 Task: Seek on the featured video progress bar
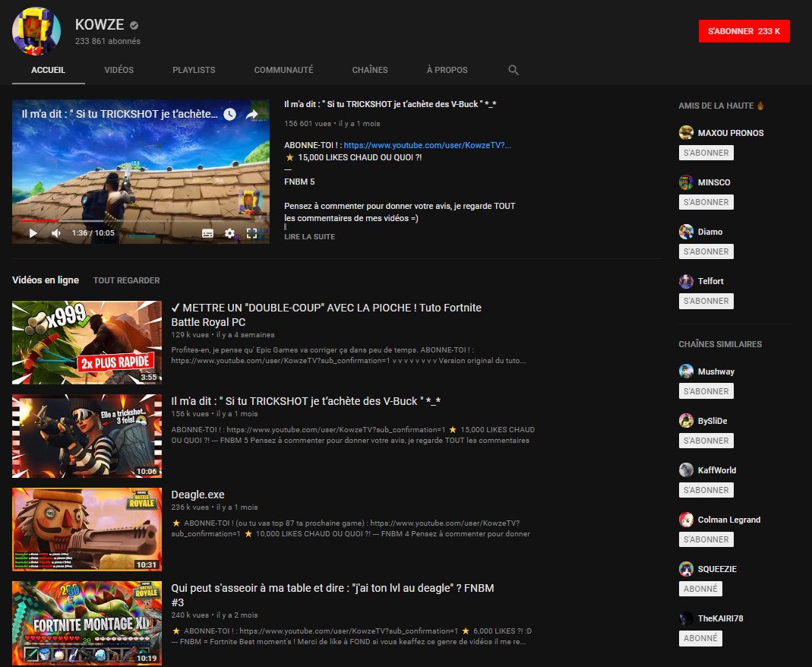tap(141, 221)
